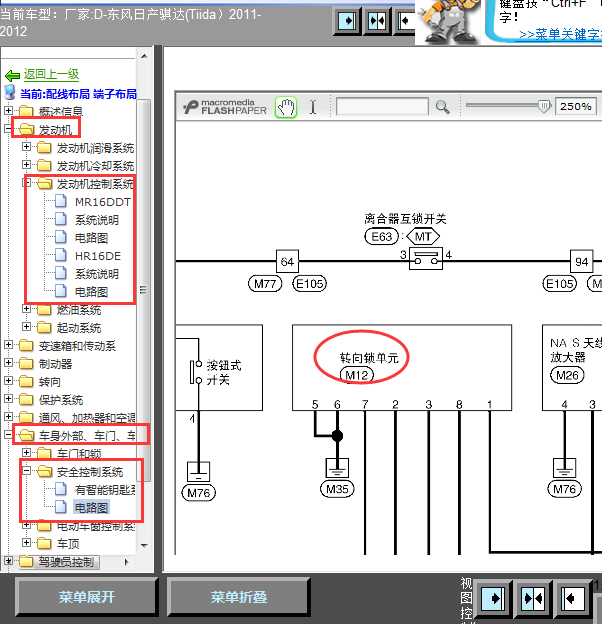Viewport: 602px width, 624px height.
Task: Click the green back arrow icon
Action: pos(12,75)
